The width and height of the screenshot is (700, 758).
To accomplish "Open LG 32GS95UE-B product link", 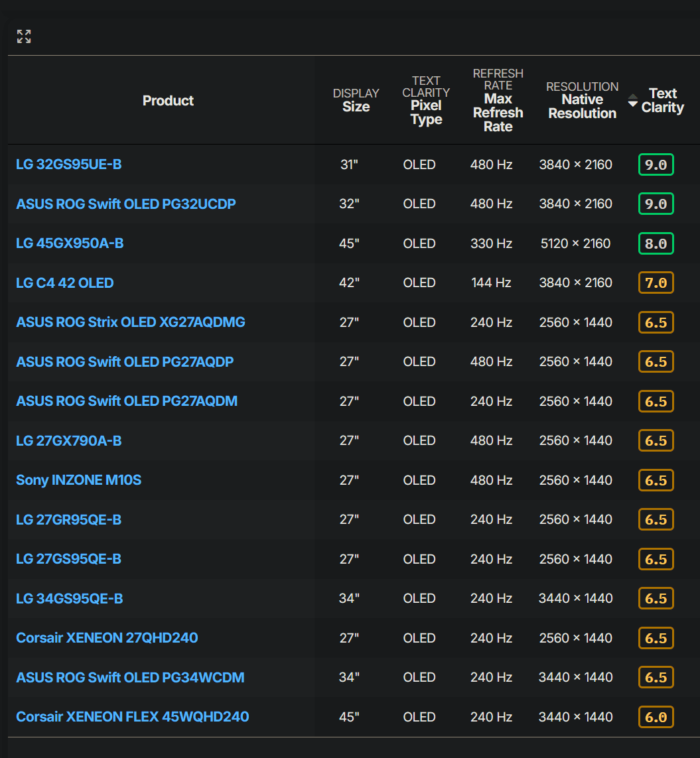I will [x=69, y=164].
